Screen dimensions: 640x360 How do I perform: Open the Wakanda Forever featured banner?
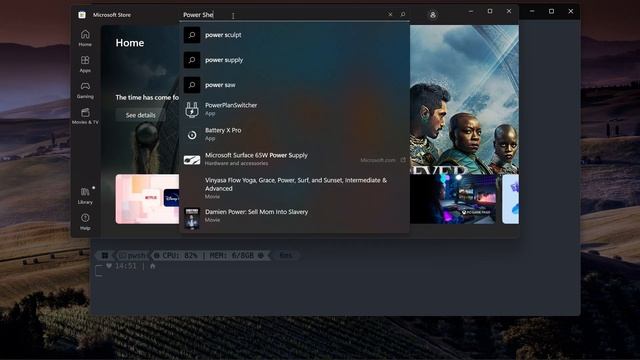(x=464, y=100)
